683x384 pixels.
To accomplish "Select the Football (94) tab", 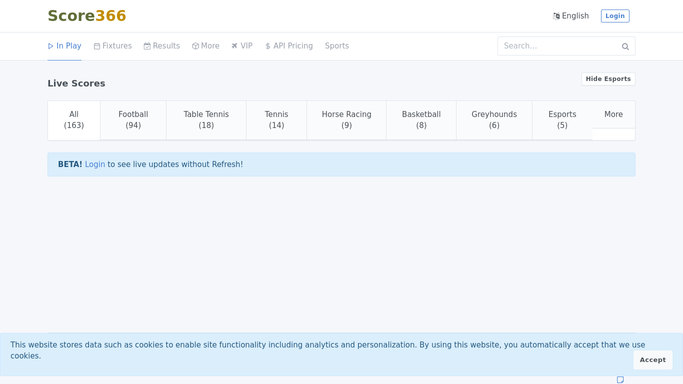I will coord(133,120).
